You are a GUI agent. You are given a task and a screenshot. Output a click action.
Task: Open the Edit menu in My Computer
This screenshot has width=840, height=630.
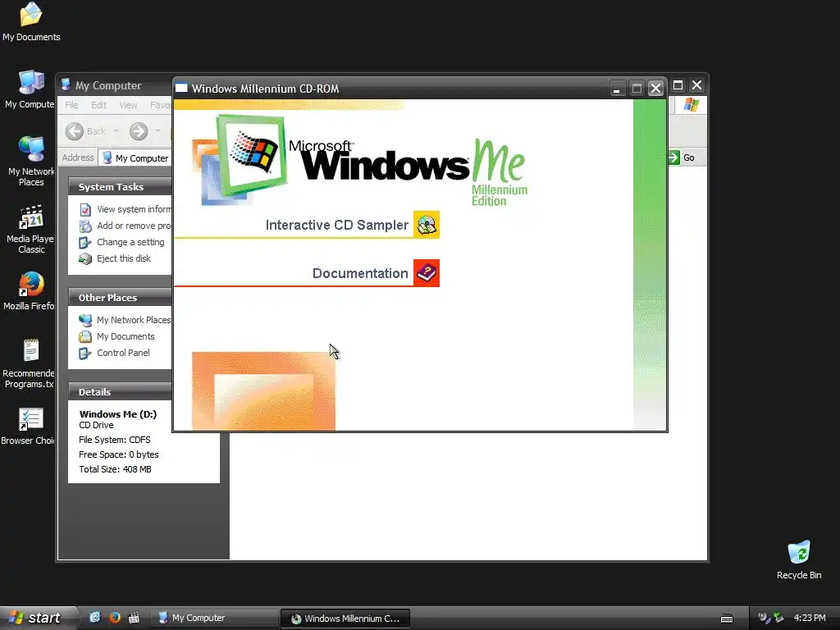pos(98,105)
